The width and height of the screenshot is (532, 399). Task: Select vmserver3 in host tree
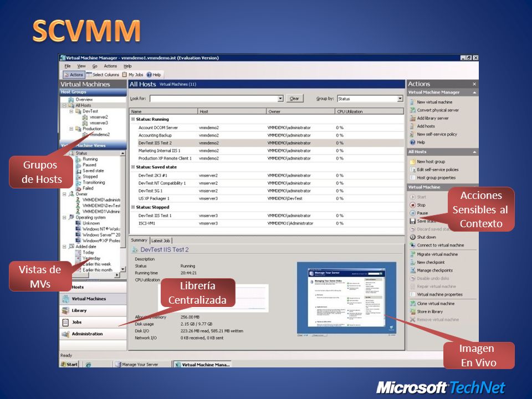click(99, 123)
